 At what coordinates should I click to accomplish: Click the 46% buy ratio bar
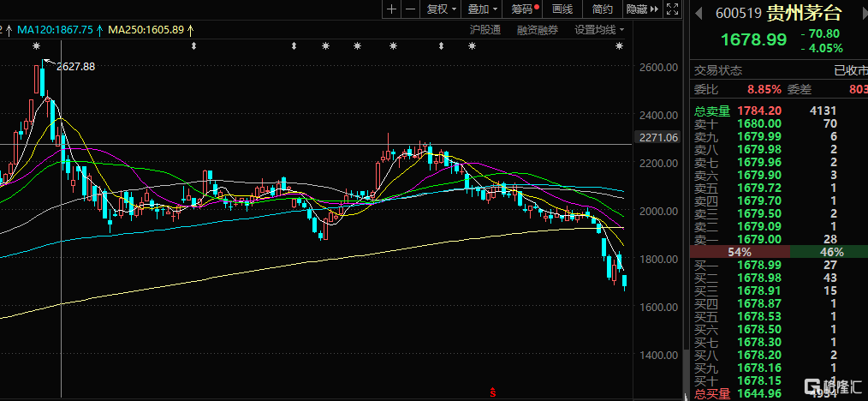829,252
